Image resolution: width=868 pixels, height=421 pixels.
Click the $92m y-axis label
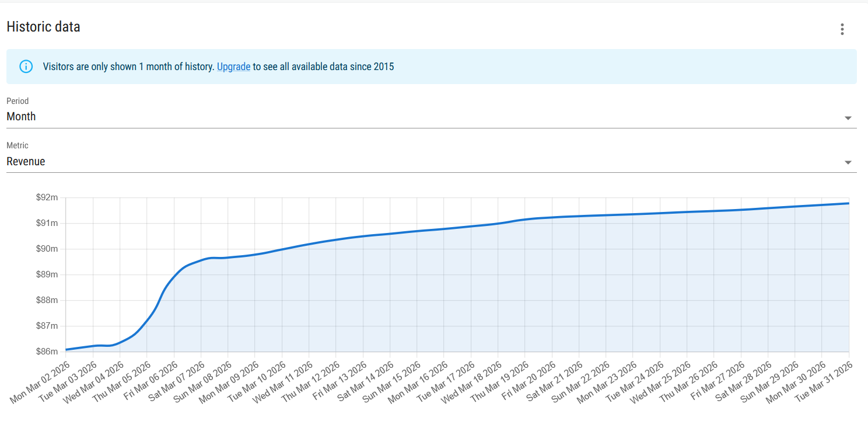(47, 197)
